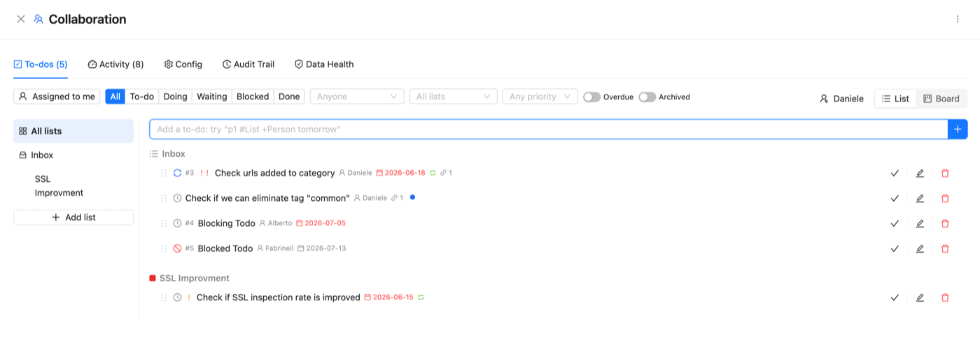Select 'SSL Improvment' in the sidebar
This screenshot has height=359, width=980.
click(x=73, y=186)
